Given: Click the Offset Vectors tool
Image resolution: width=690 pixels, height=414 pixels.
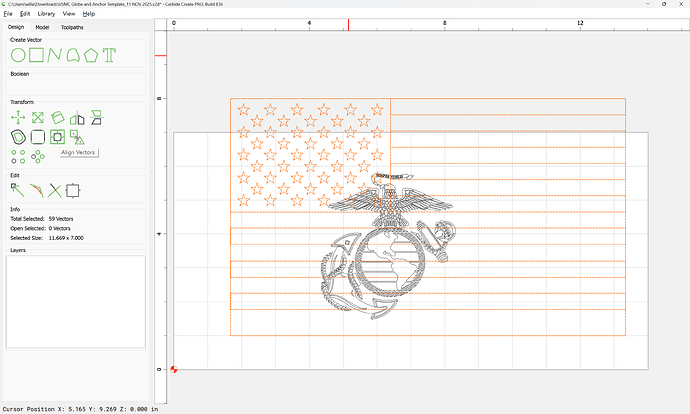Looking at the screenshot, I should pyautogui.click(x=18, y=136).
